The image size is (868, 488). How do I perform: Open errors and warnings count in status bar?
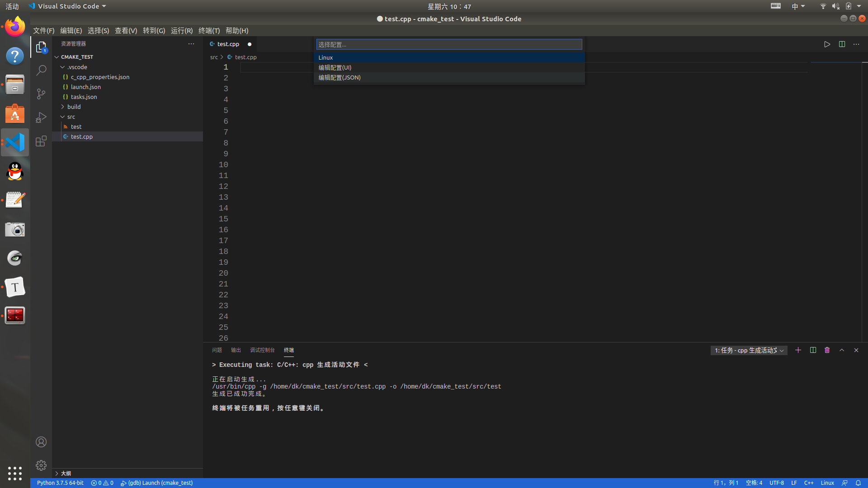(102, 483)
